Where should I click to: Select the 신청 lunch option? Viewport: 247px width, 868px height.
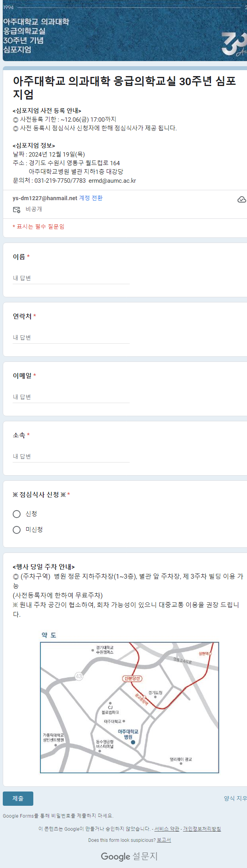click(x=17, y=514)
